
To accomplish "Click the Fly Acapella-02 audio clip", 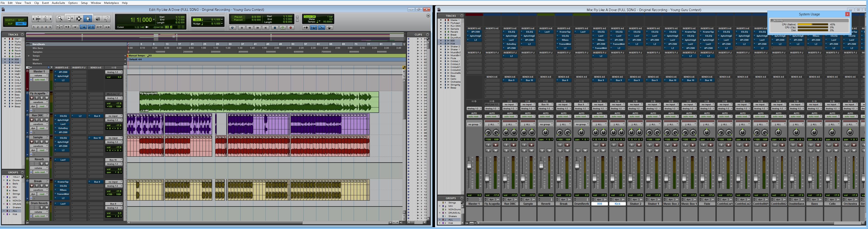I will (259, 102).
